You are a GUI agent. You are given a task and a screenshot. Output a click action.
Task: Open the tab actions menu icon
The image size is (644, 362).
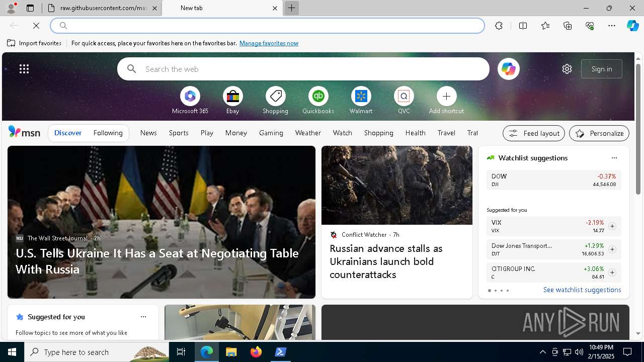[30, 8]
